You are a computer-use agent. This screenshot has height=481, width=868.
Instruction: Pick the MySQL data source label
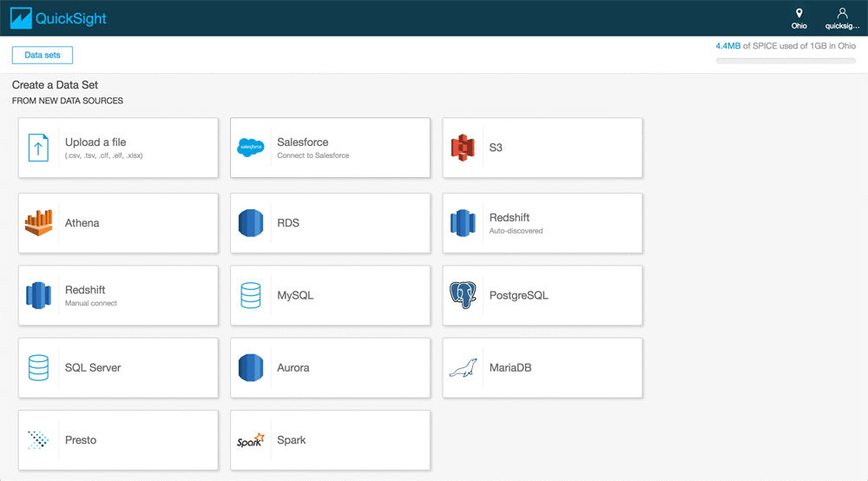tap(295, 295)
